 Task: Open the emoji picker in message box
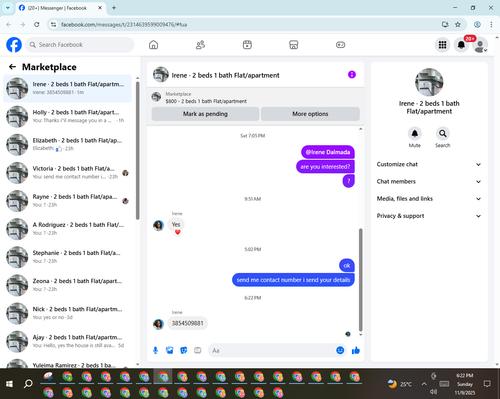click(x=340, y=350)
